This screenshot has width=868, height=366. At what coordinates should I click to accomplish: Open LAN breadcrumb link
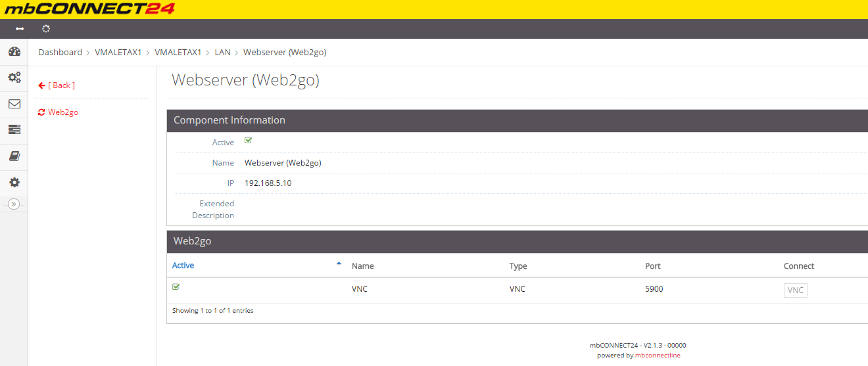coord(223,53)
